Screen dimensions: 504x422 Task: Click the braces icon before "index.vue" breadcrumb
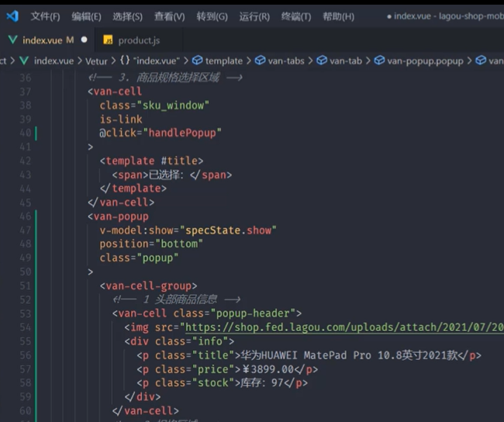(125, 61)
